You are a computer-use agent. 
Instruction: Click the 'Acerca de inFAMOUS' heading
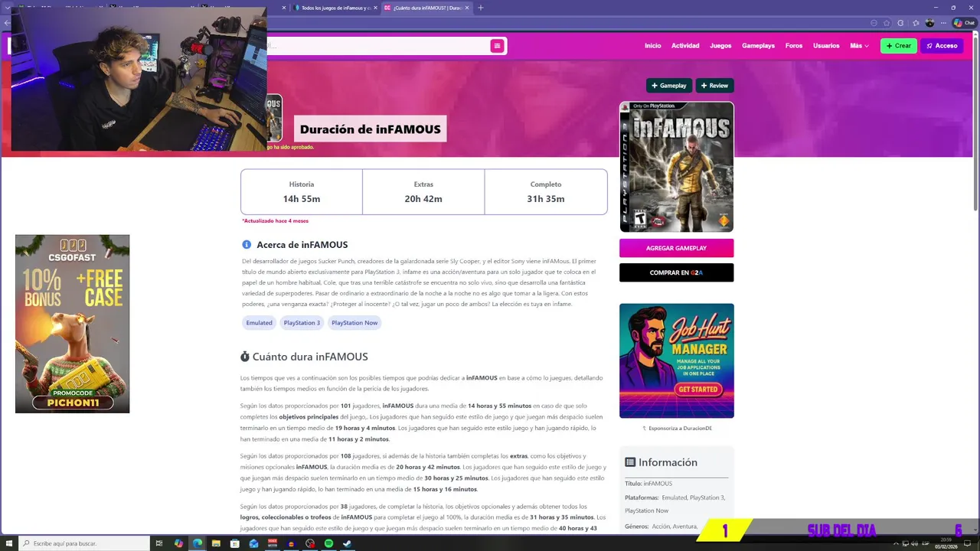(x=302, y=245)
